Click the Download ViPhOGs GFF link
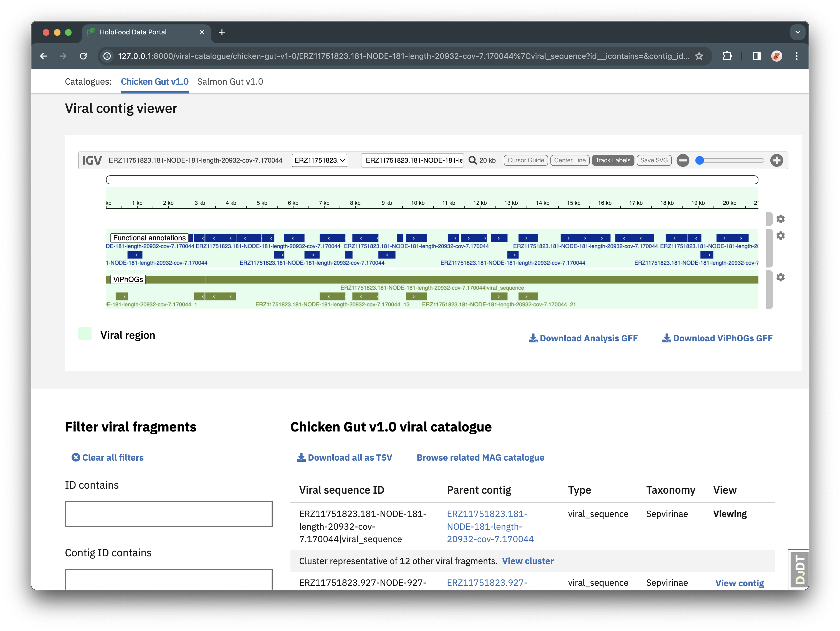 pos(717,338)
